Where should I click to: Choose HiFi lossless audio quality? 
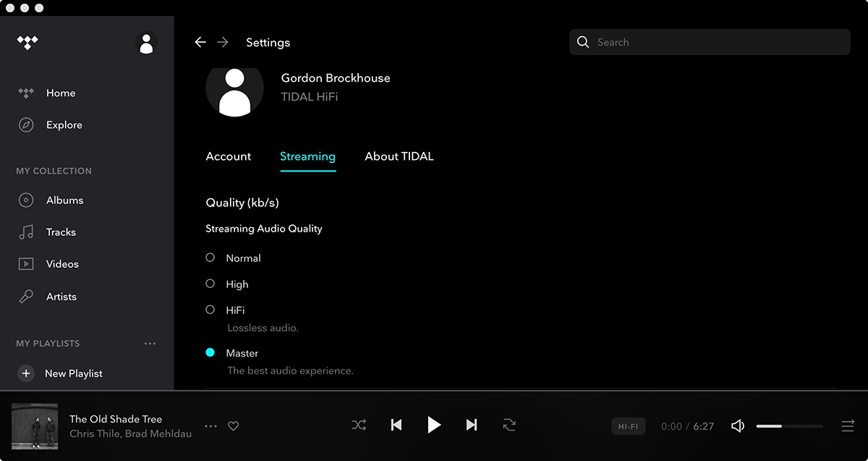(x=210, y=310)
